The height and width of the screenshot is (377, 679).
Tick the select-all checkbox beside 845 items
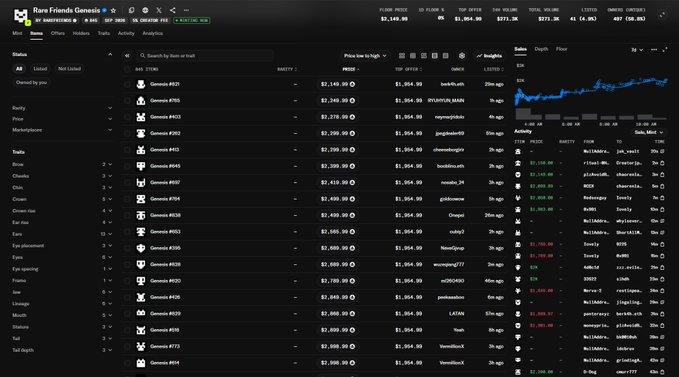(x=127, y=69)
